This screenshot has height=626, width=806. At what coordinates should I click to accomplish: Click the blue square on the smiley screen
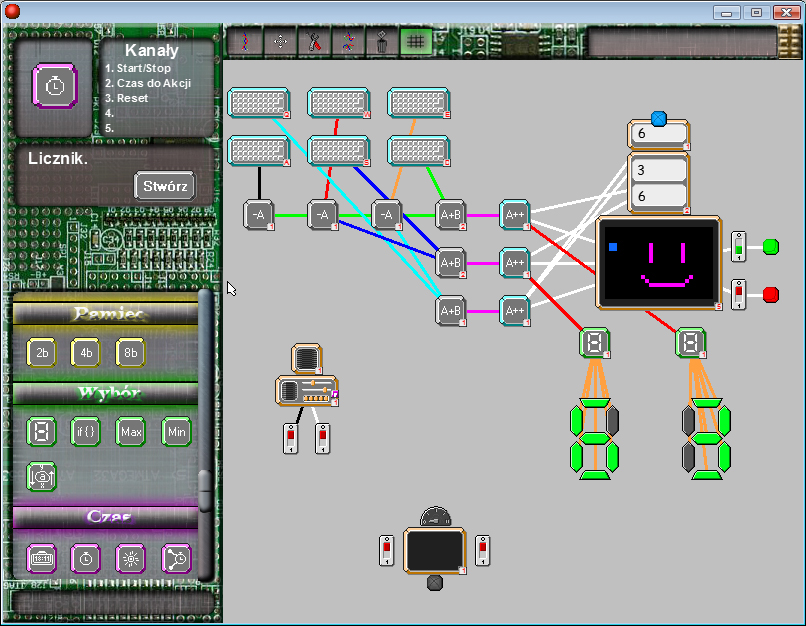(613, 246)
